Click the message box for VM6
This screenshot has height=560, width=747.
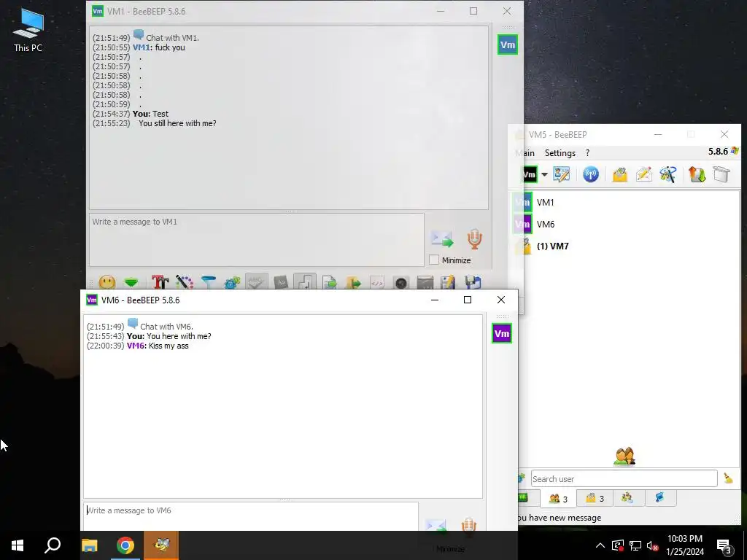[251, 516]
